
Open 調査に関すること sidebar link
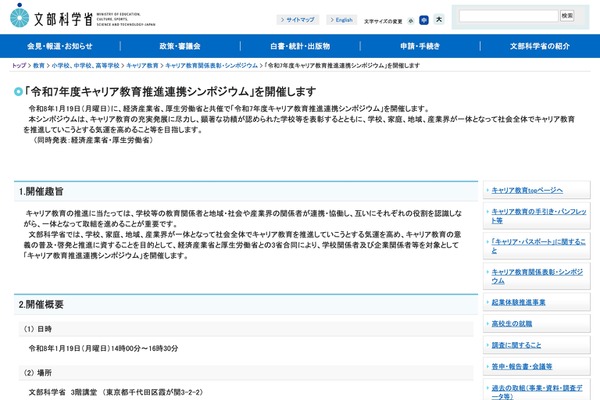(x=516, y=345)
